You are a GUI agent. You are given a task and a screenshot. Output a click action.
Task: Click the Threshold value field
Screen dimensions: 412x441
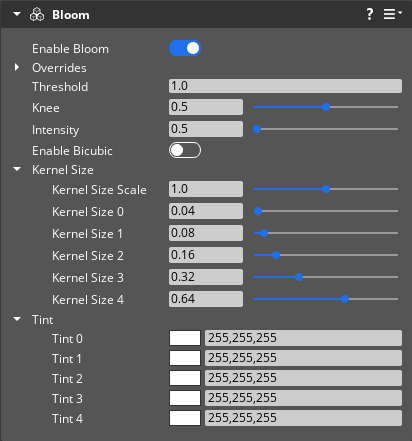pyautogui.click(x=285, y=86)
